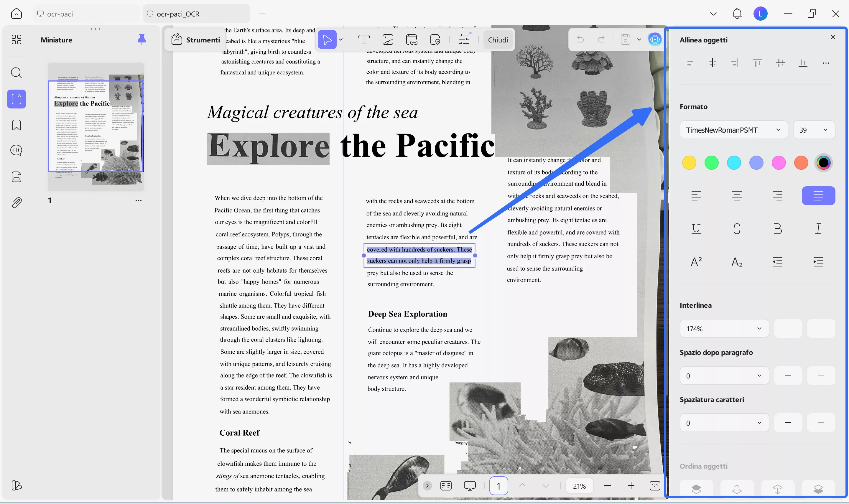Screen dimensions: 849x504
Task: Switch to 1:1 zoom view
Action: click(654, 486)
